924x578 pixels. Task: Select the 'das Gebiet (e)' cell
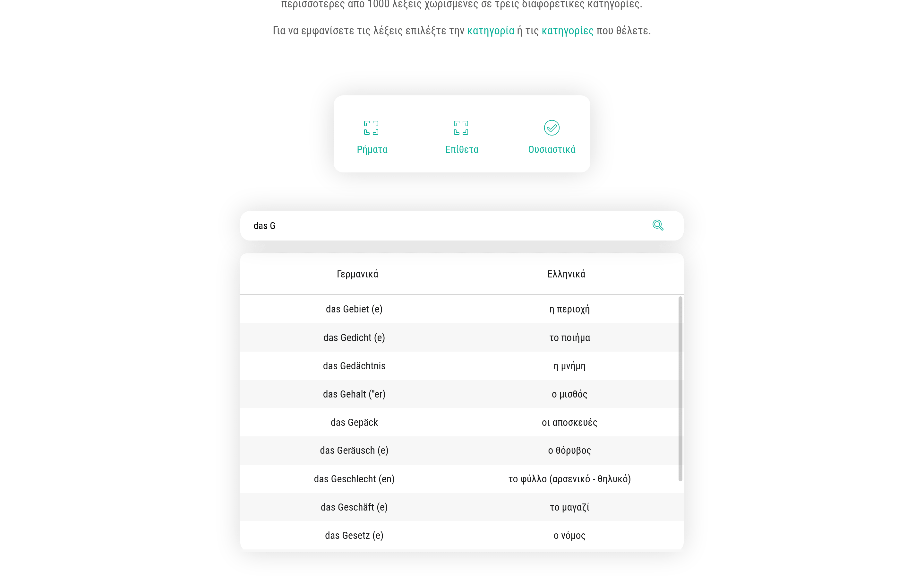pyautogui.click(x=354, y=309)
